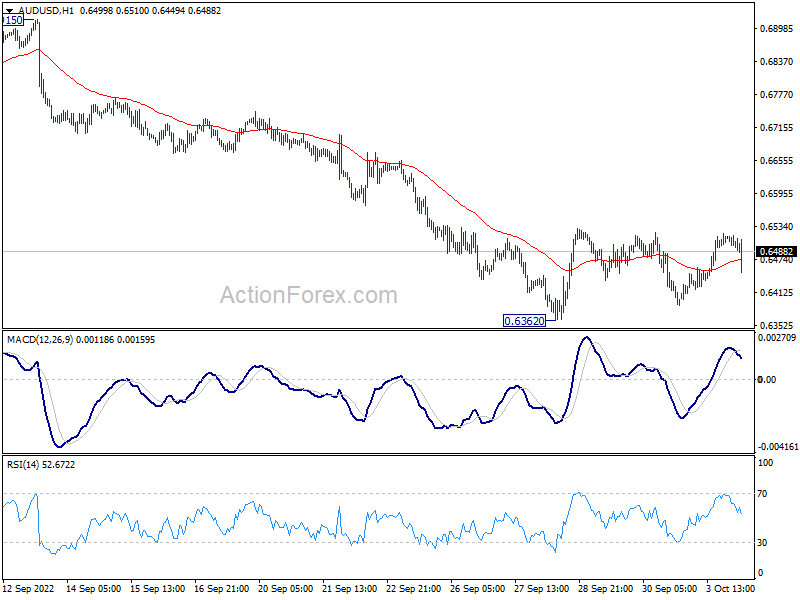This screenshot has height=600, width=800.
Task: Click the 0.65340 price axis value
Action: tap(777, 227)
